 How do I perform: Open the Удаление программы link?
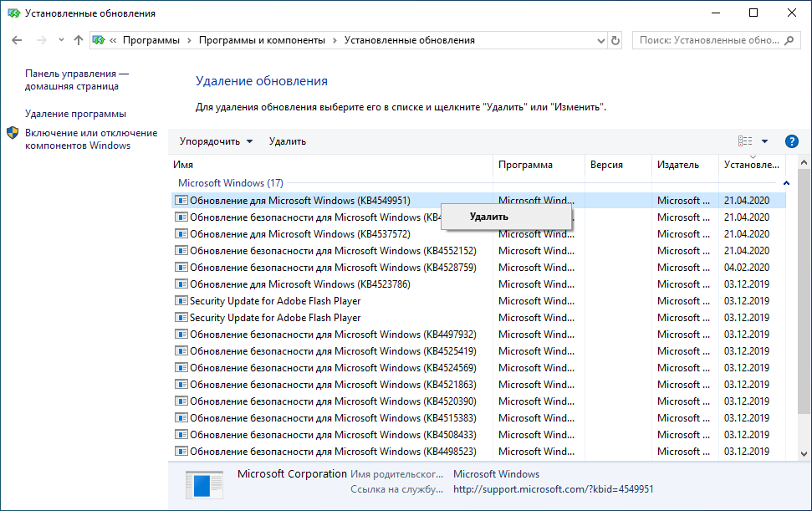point(75,114)
